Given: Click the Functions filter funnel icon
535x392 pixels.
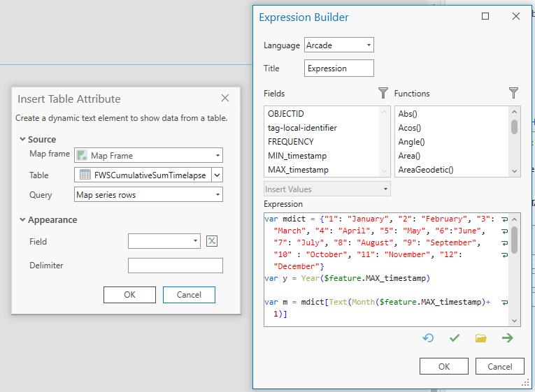Looking at the screenshot, I should (x=513, y=93).
